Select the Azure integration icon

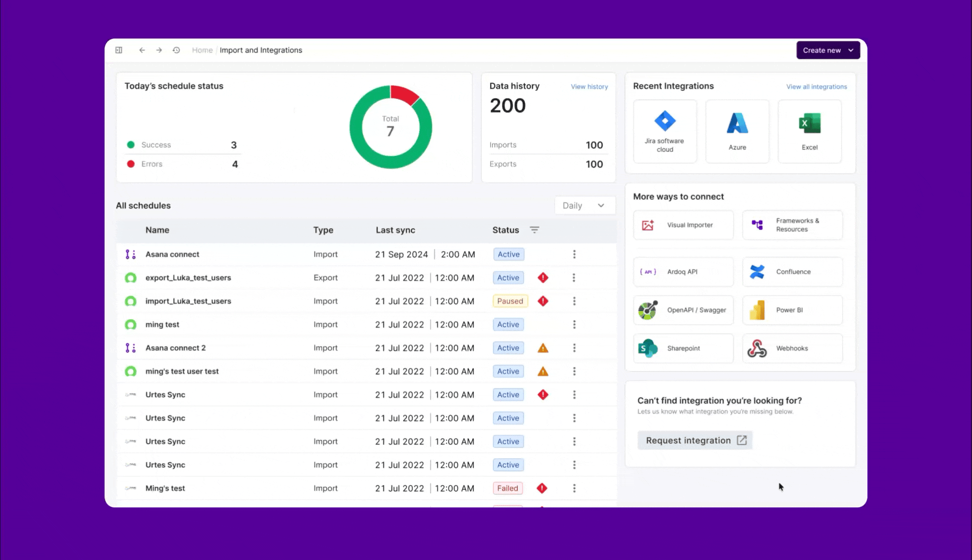click(737, 131)
